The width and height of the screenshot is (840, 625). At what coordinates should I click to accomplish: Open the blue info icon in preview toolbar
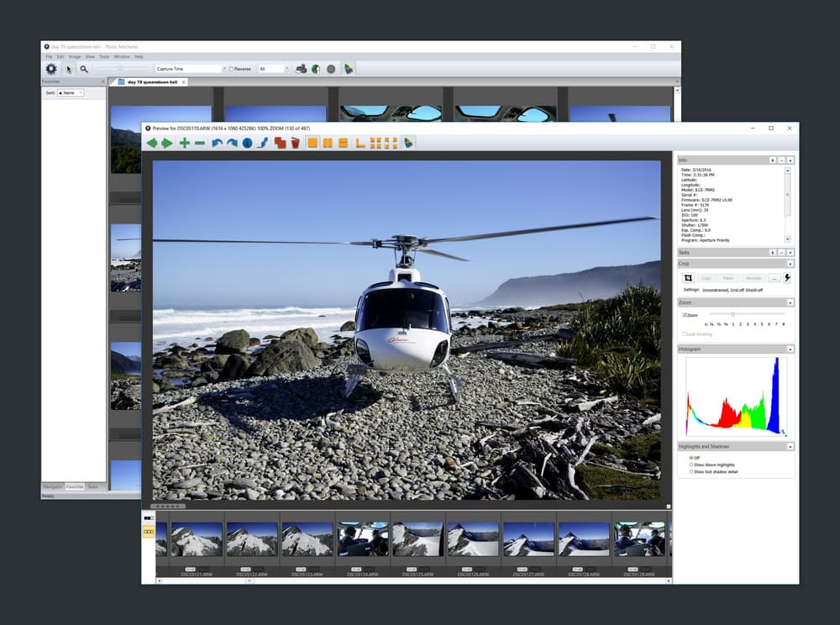247,143
